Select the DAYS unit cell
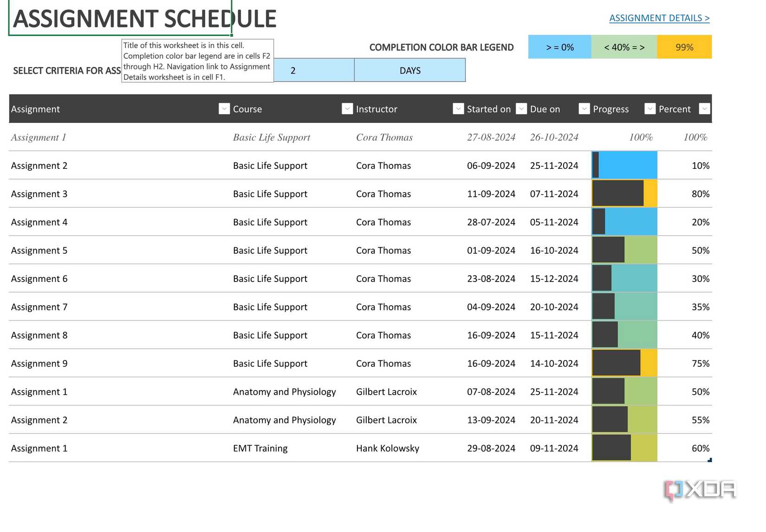Image resolution: width=766 pixels, height=532 pixels. pyautogui.click(x=410, y=70)
